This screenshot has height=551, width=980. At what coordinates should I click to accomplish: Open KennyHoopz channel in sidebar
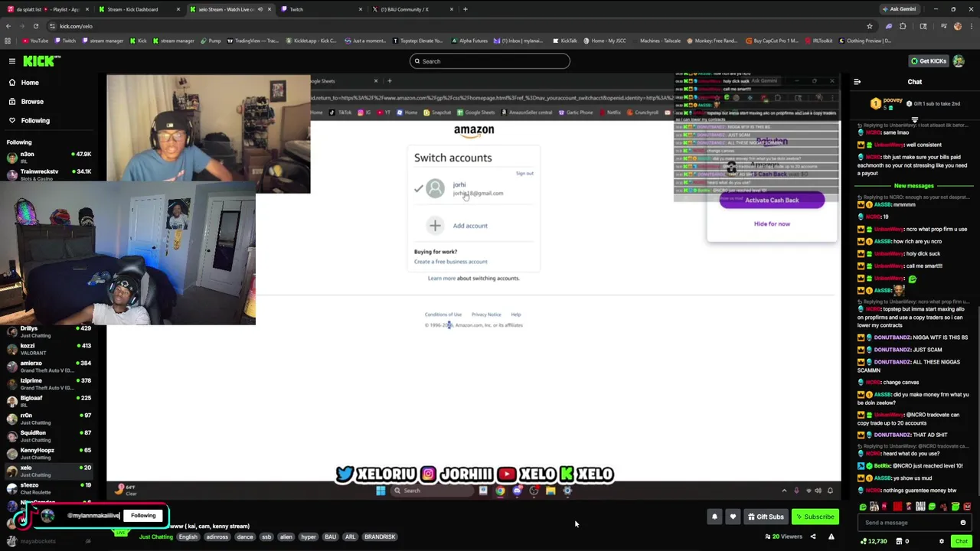pos(48,454)
